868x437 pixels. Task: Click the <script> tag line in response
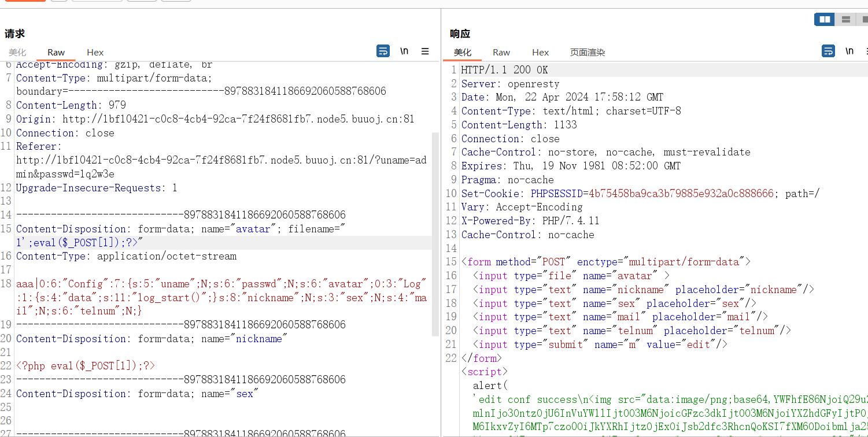tap(484, 372)
